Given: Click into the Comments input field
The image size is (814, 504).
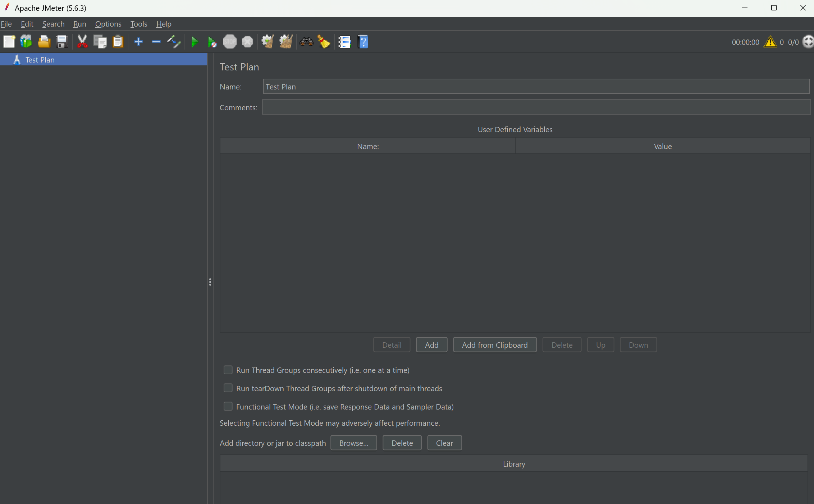Looking at the screenshot, I should (x=536, y=107).
